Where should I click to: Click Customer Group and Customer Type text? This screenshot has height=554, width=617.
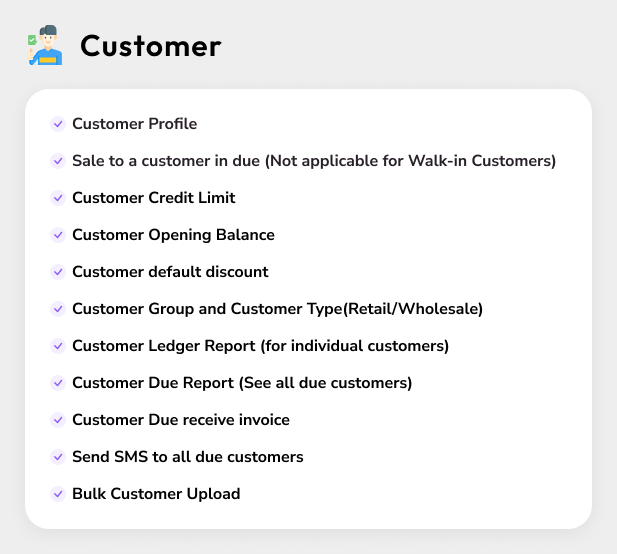pyautogui.click(x=277, y=309)
